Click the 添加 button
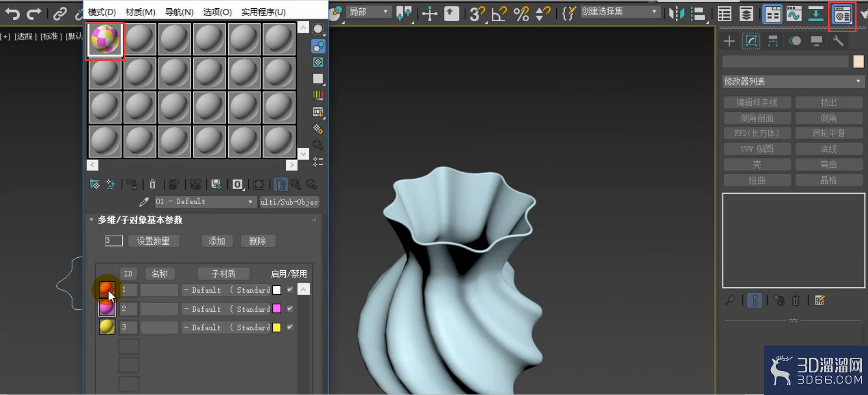The height and width of the screenshot is (395, 868). 217,241
